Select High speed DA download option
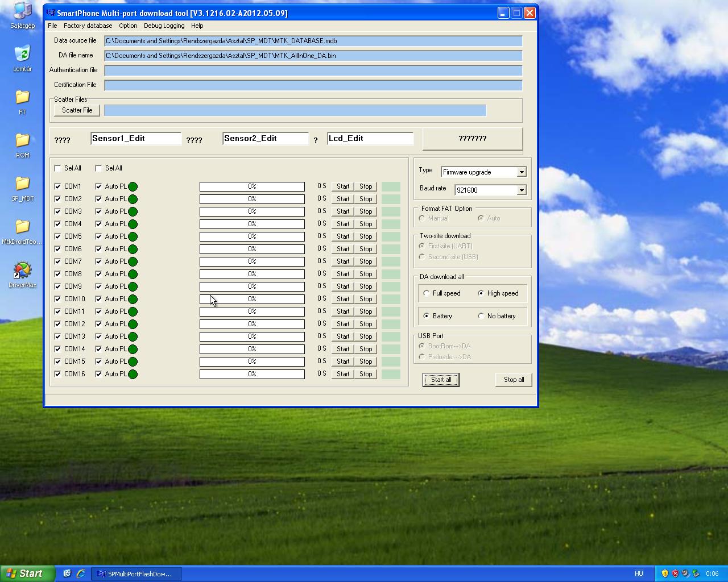Viewport: 728px width, 582px height. point(481,293)
